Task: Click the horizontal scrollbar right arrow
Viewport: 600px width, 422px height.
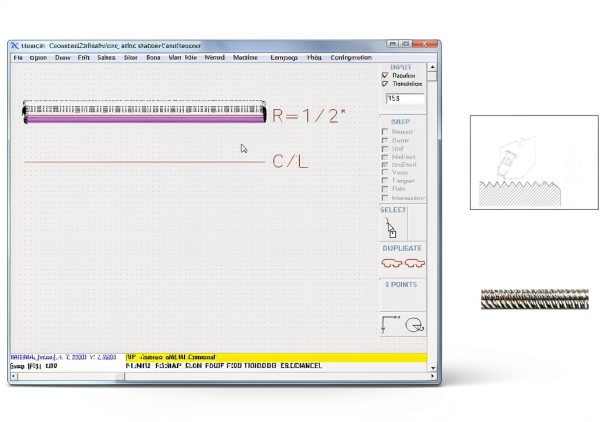Action: [432, 376]
